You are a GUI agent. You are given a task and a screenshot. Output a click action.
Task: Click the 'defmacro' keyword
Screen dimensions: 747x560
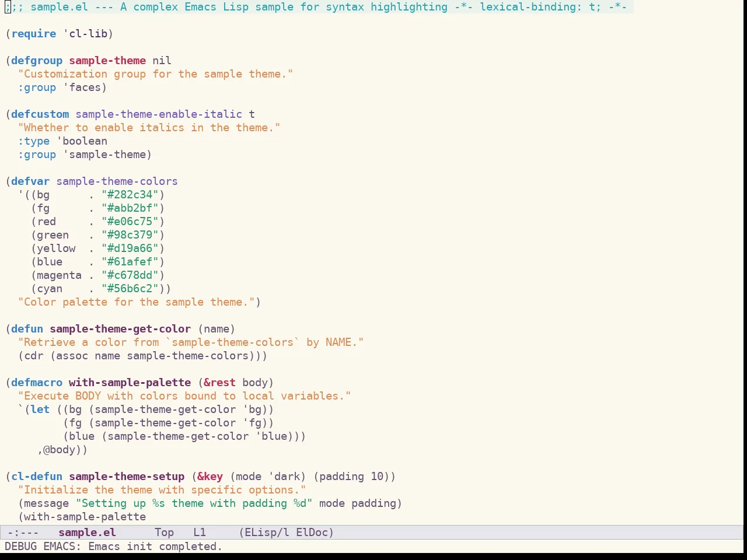37,383
